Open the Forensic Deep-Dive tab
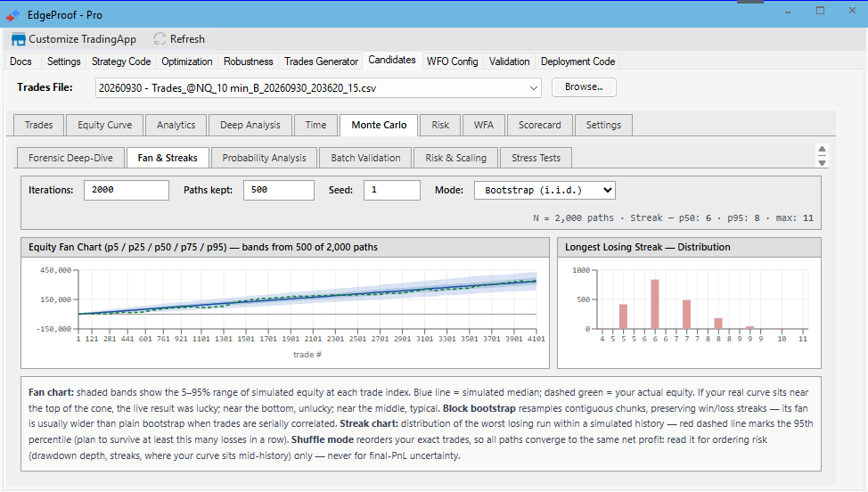The height and width of the screenshot is (492, 868). tap(71, 158)
